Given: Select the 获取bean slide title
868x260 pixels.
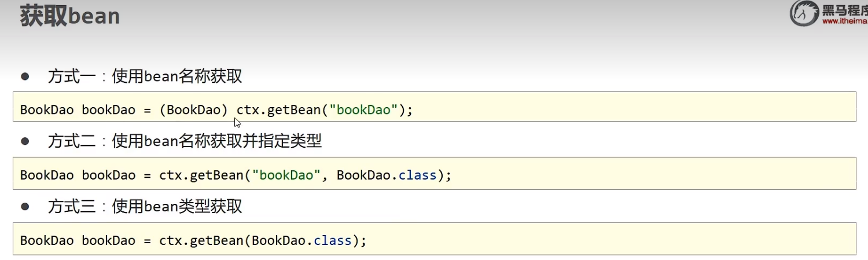Looking at the screenshot, I should tap(70, 16).
